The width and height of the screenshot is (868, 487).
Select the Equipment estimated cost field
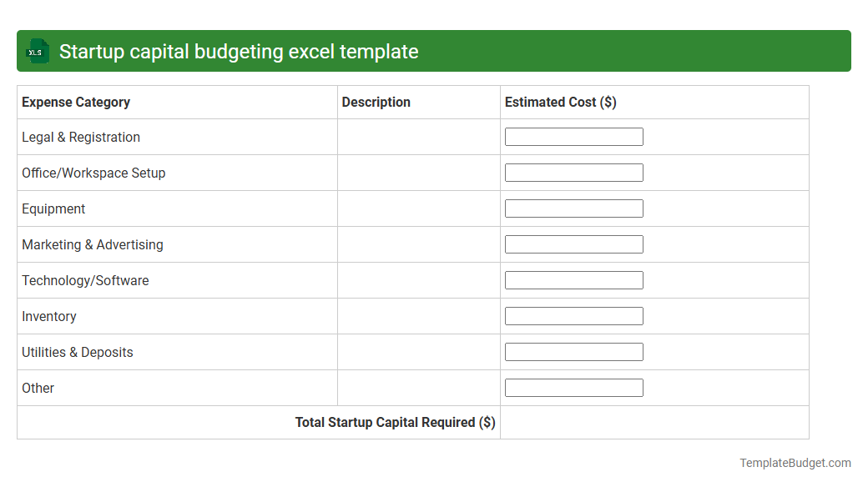[x=573, y=208]
